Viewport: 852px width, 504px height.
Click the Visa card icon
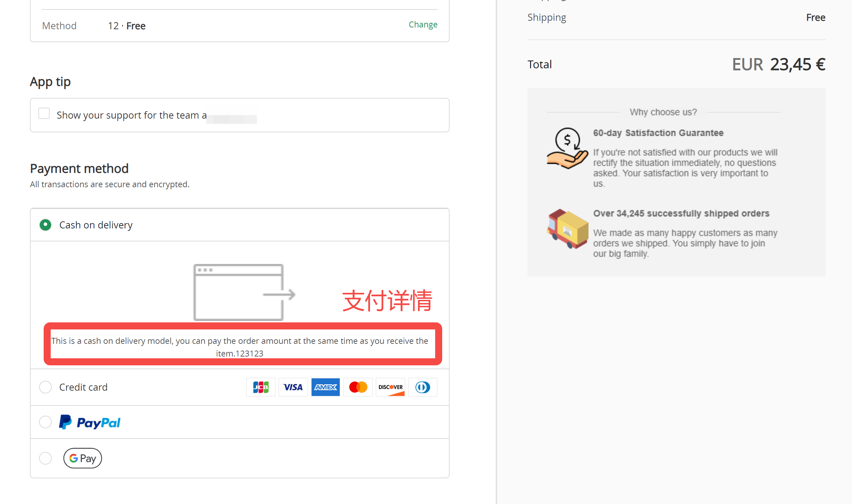pyautogui.click(x=293, y=387)
